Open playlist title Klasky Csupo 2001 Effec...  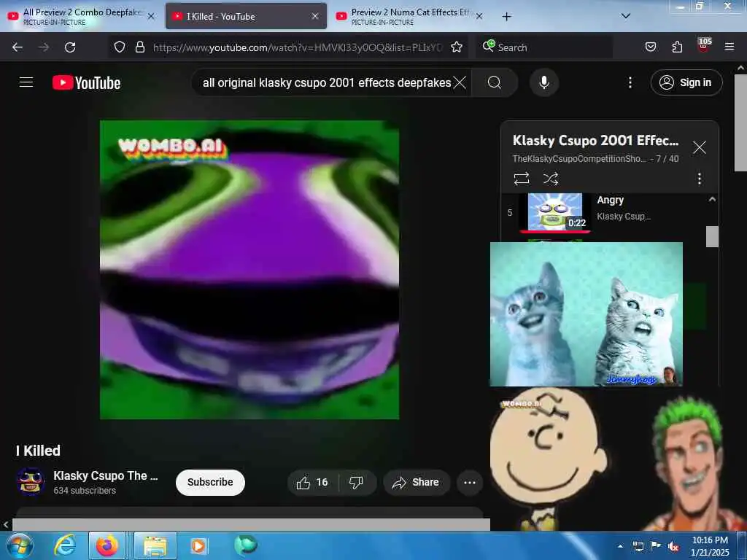tap(595, 141)
